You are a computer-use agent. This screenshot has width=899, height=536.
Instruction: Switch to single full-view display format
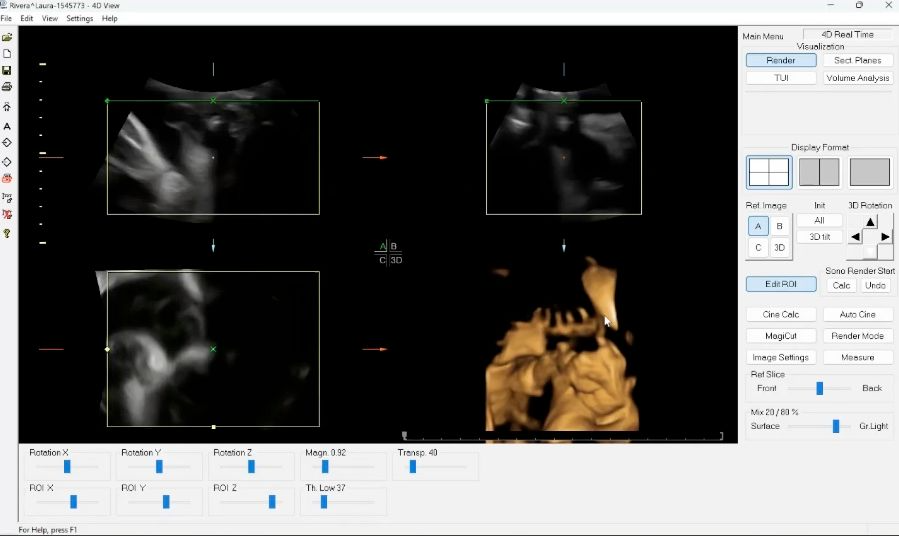869,172
